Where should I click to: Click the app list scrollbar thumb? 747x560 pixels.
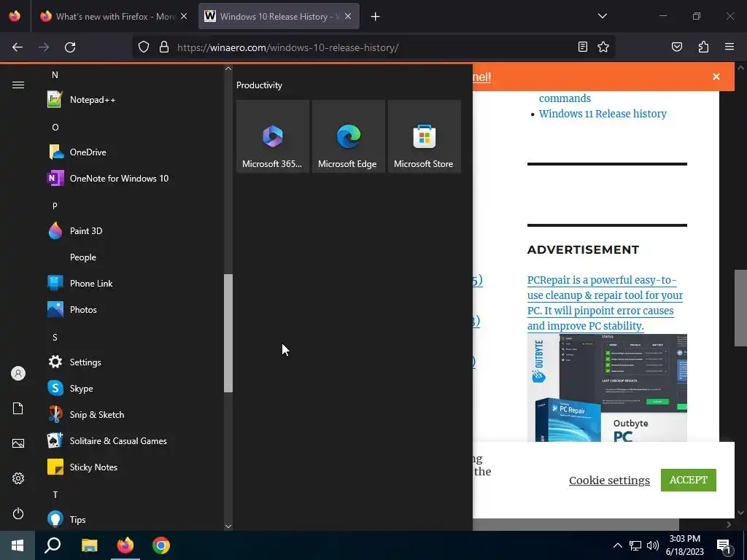(x=228, y=332)
